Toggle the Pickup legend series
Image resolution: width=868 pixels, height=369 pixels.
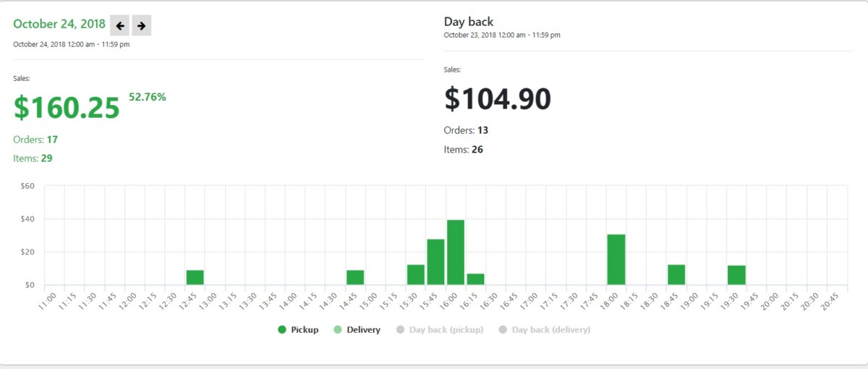[x=298, y=330]
